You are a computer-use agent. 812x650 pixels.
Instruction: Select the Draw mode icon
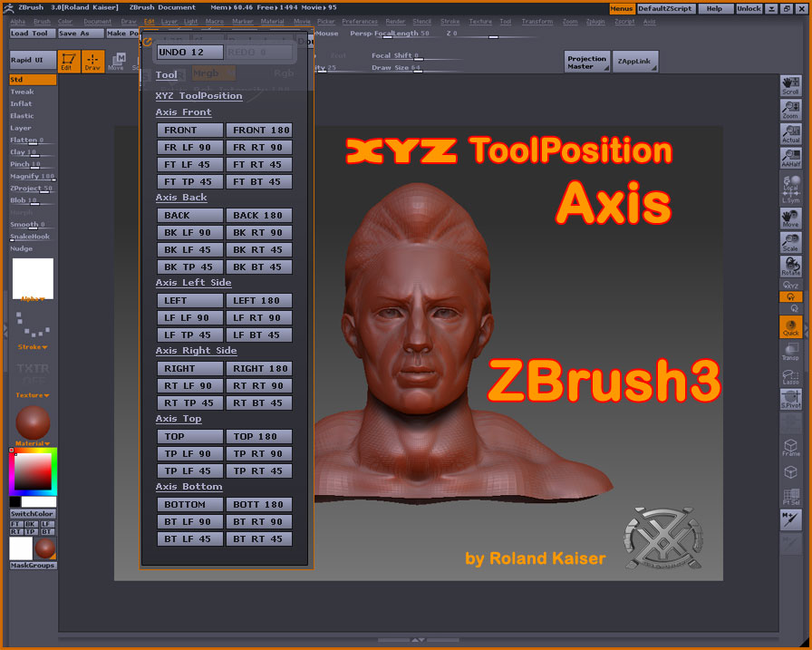point(91,62)
